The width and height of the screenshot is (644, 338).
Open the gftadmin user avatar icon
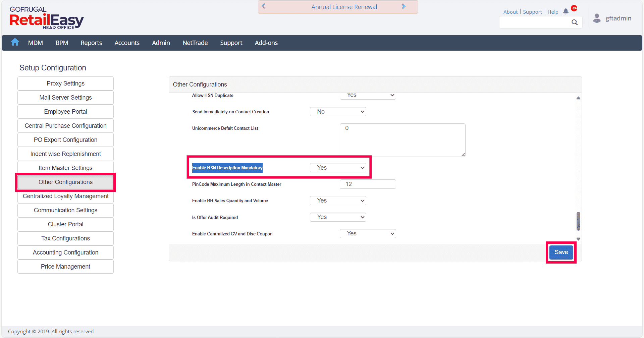[x=597, y=18]
